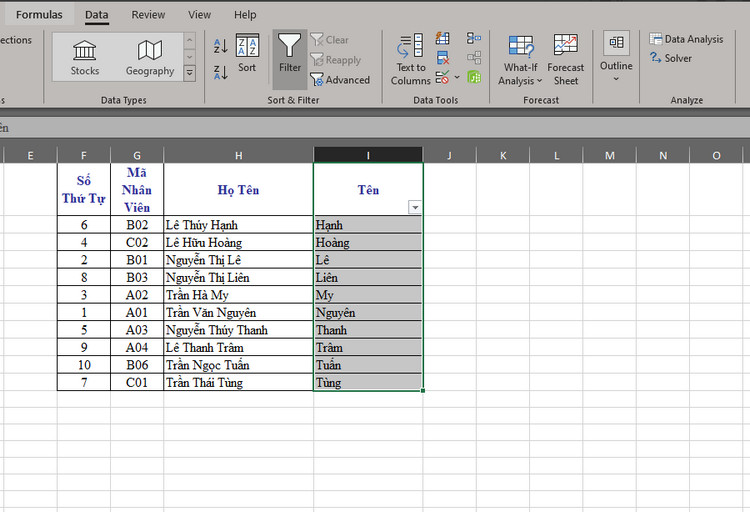Open the Consolidate tool
Viewport: 750px width, 512px height.
click(474, 38)
